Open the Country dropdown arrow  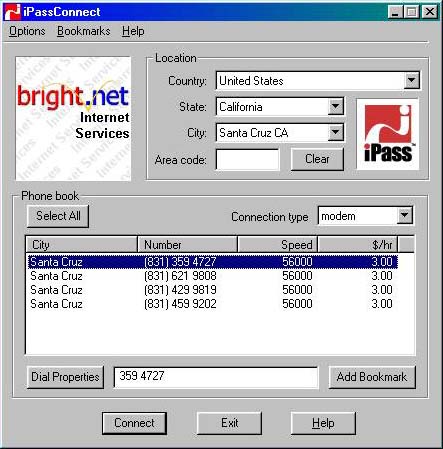pos(411,80)
